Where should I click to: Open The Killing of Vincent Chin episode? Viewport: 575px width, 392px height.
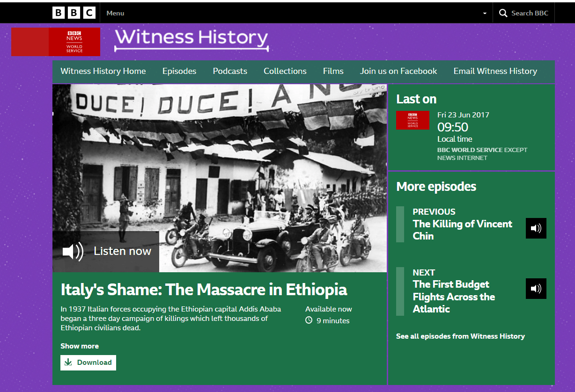tap(463, 230)
